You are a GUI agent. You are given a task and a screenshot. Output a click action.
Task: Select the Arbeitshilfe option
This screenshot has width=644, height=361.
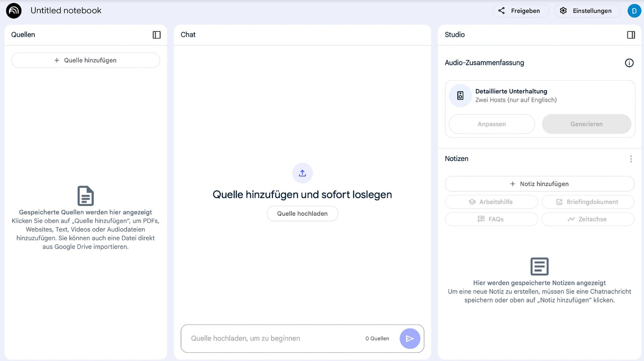491,202
